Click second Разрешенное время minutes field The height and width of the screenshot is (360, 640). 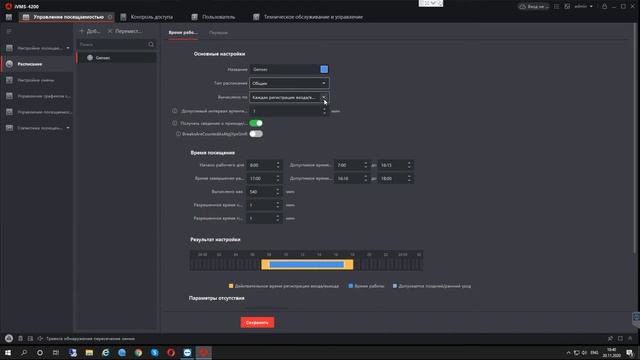[x=264, y=219]
